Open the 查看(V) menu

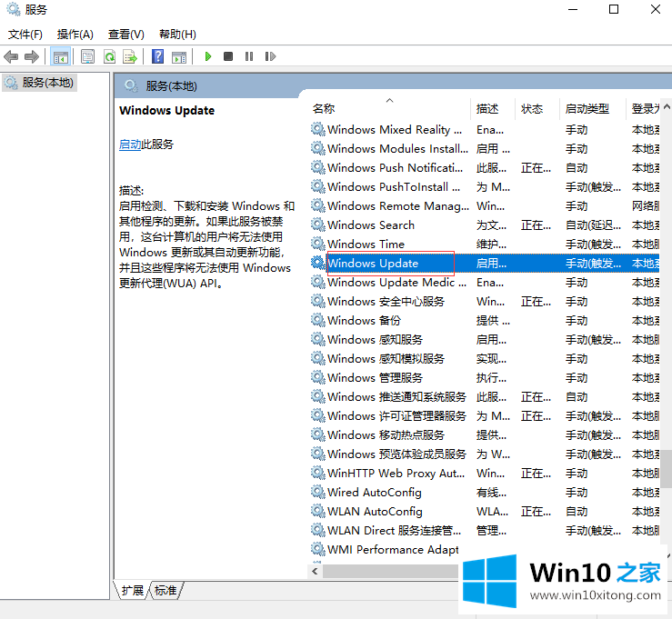click(126, 35)
